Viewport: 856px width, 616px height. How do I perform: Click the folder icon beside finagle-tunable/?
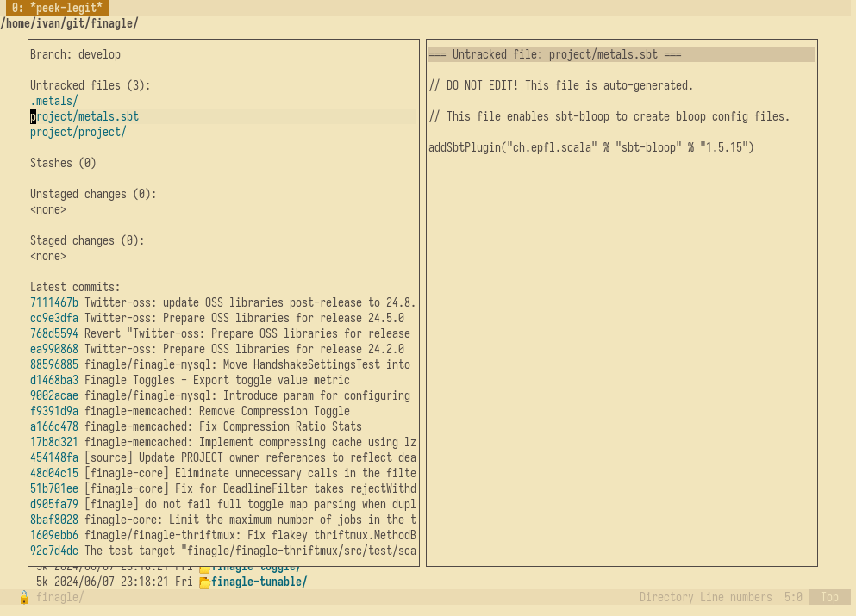(x=204, y=582)
